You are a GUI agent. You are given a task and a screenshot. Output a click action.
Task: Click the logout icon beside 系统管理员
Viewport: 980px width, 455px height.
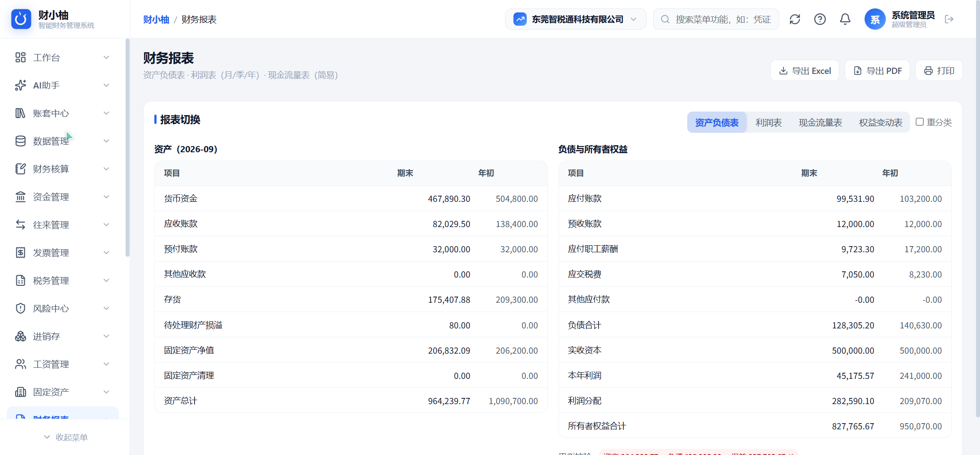pos(949,19)
